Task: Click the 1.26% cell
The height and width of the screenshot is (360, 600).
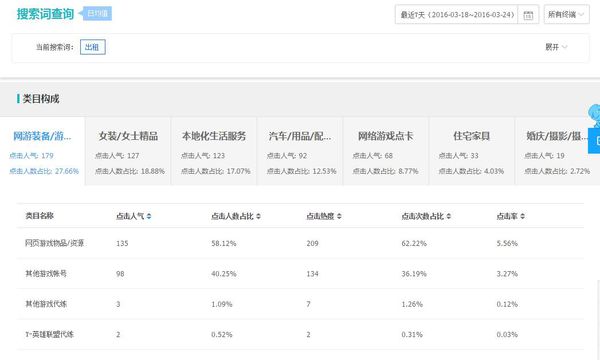Action: (x=412, y=304)
